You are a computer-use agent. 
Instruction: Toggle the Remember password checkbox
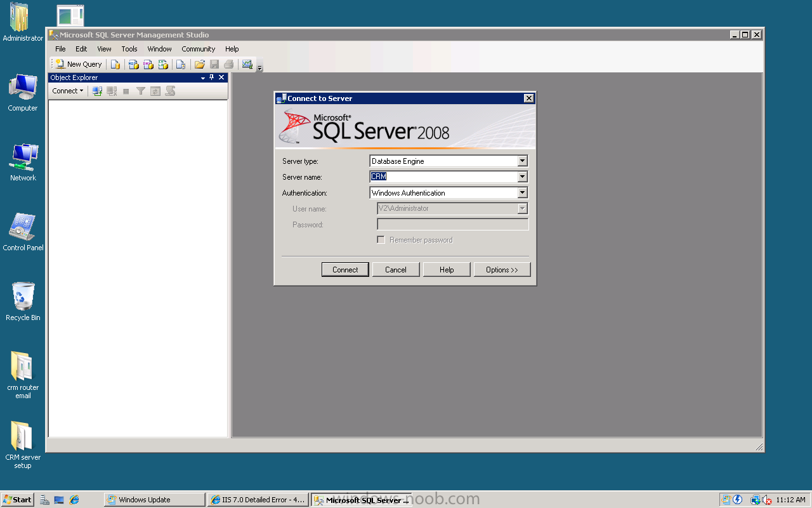381,240
